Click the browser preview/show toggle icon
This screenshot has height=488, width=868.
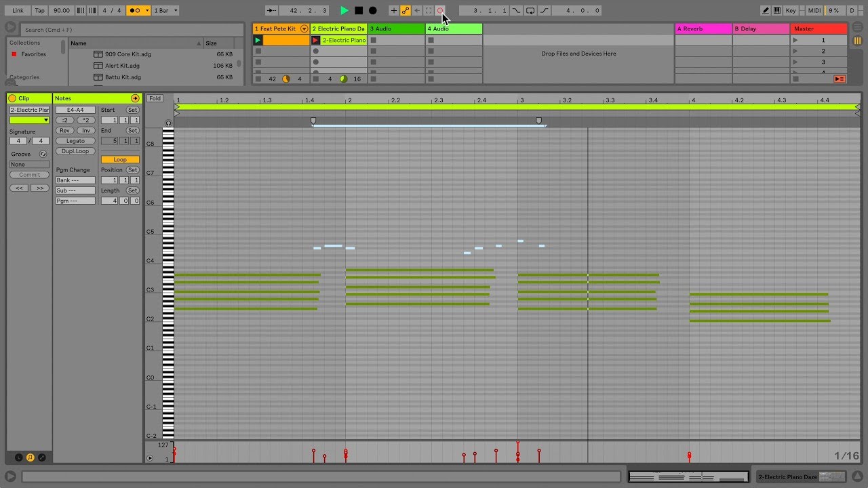point(10,27)
